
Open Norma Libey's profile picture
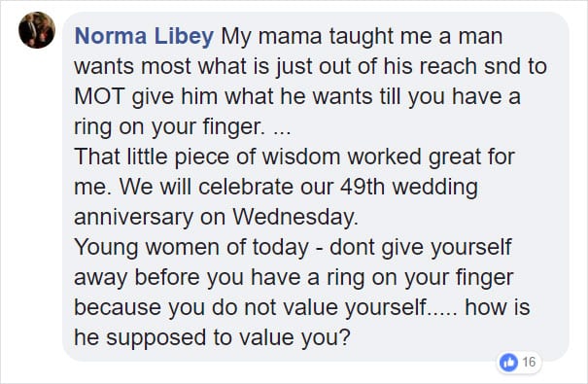[37, 30]
